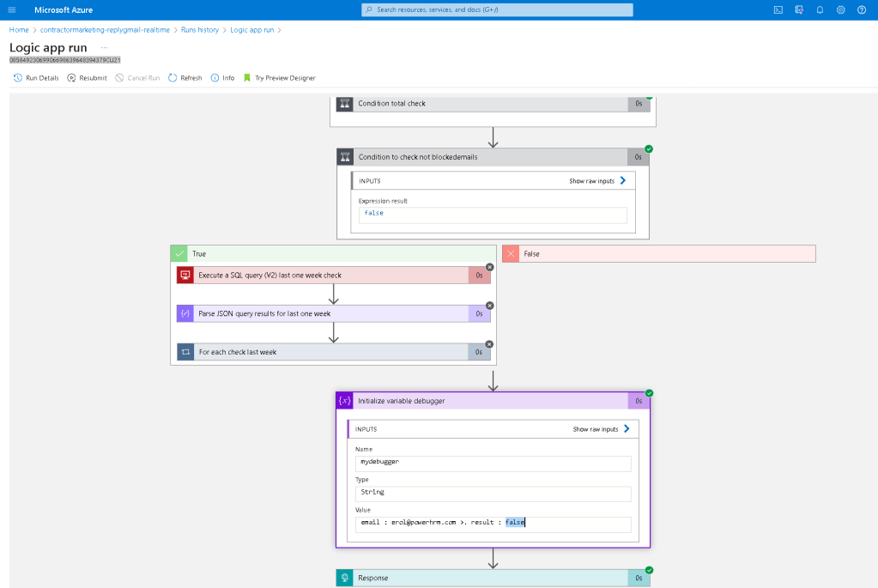Click 0s duration on Condition total check
Viewport: 878px width, 588px height.
[639, 104]
